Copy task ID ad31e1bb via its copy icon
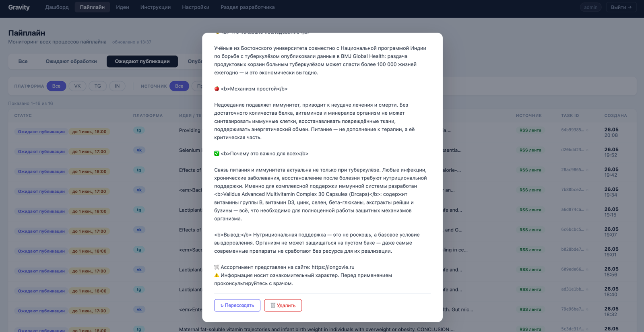Image resolution: width=644 pixels, height=332 pixels. 587,289
